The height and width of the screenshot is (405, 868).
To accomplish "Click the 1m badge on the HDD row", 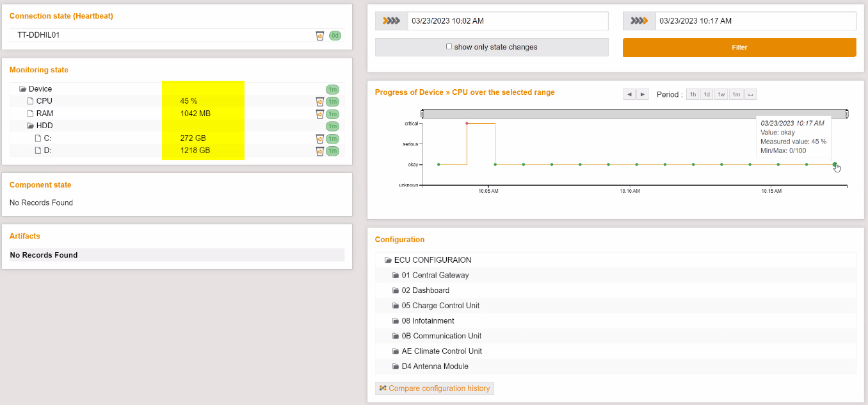I will point(333,126).
